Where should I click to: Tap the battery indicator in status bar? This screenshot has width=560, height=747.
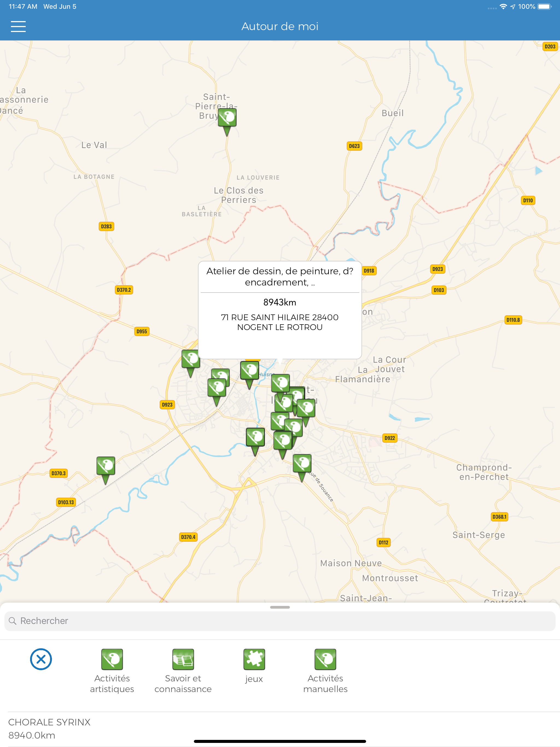tap(544, 6)
